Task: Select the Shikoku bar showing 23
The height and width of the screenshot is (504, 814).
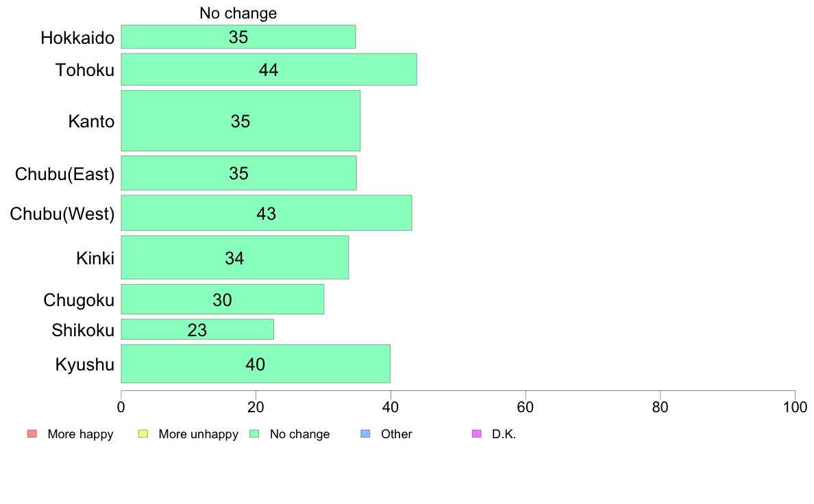Action: [x=198, y=329]
